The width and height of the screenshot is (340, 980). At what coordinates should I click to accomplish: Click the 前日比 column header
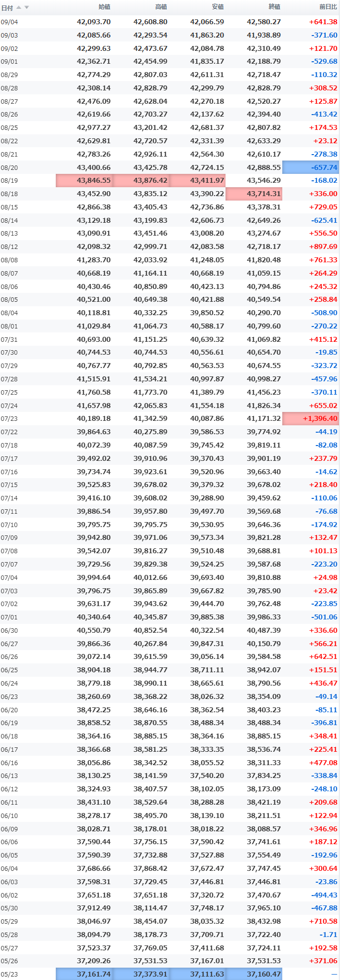click(329, 7)
